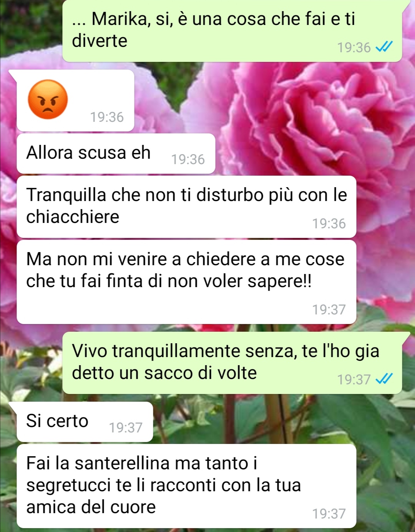This screenshot has height=532, width=415.
Task: Tap the timestamp on 'Fai la santerellina' message
Action: [329, 514]
